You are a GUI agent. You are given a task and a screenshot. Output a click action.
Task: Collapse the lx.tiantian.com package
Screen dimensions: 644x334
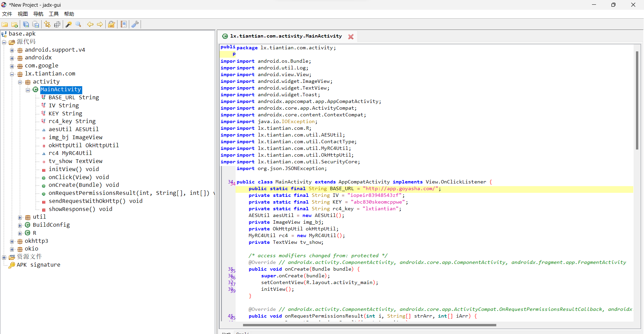click(x=12, y=74)
